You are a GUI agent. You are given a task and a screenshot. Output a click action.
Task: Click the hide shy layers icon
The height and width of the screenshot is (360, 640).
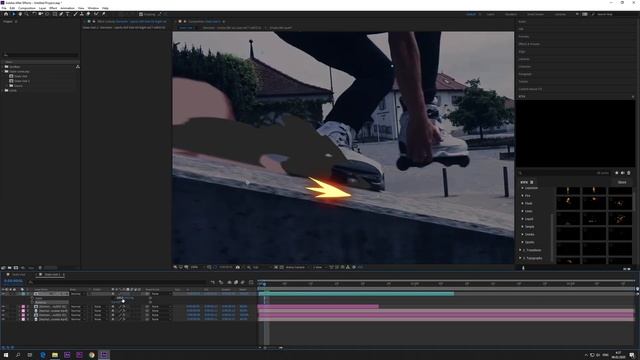229,282
